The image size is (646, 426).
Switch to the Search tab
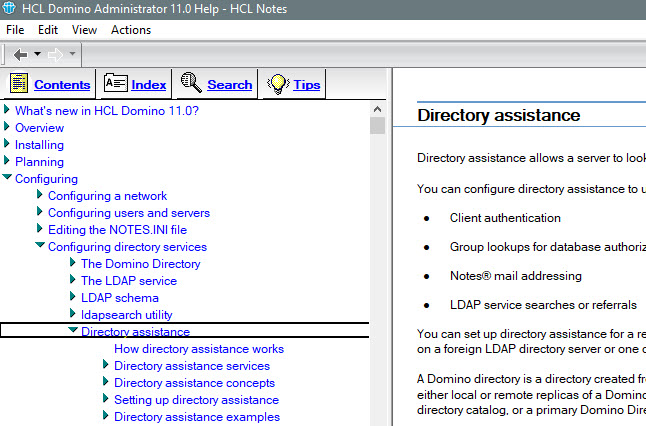pyautogui.click(x=230, y=84)
